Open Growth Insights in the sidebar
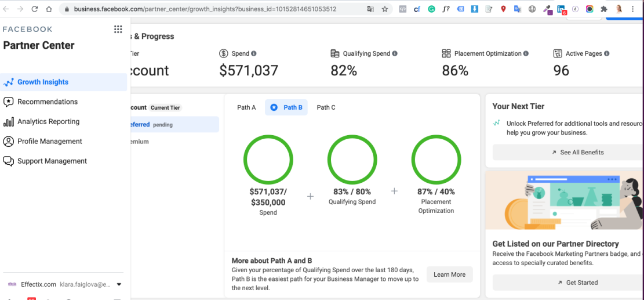This screenshot has width=644, height=300. click(64, 82)
